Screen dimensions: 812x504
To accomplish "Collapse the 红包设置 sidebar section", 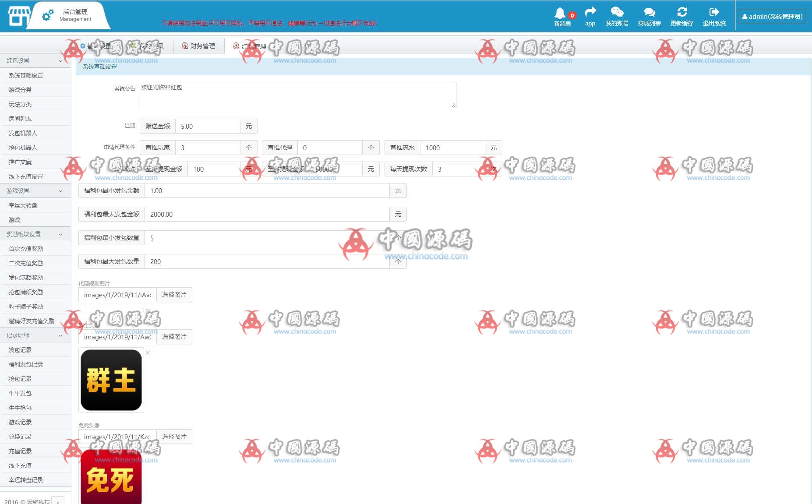I will click(35, 61).
